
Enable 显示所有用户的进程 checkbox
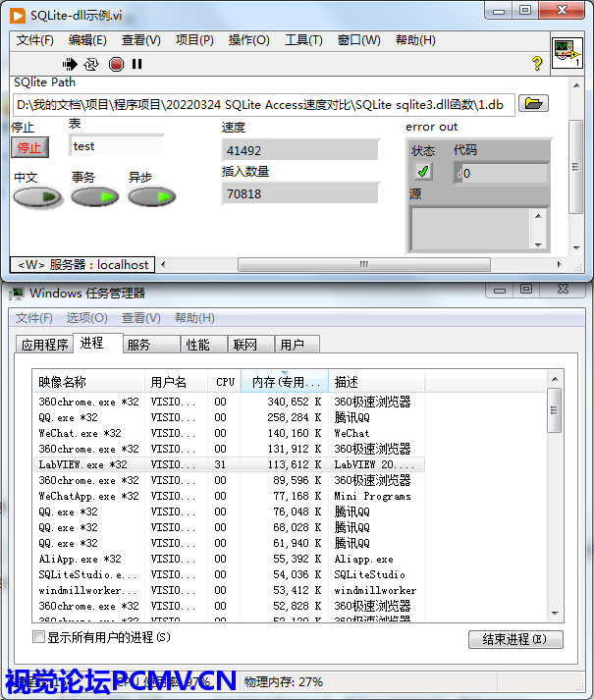pyautogui.click(x=39, y=637)
